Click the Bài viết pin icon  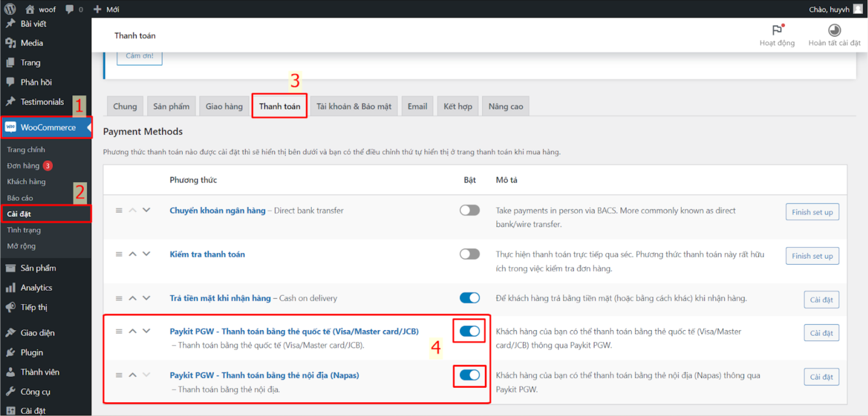[x=10, y=23]
